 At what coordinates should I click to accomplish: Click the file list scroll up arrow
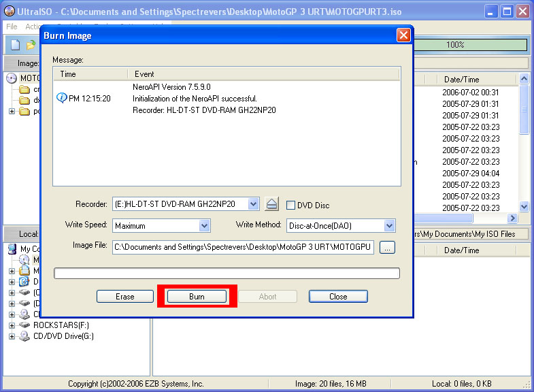pos(524,79)
